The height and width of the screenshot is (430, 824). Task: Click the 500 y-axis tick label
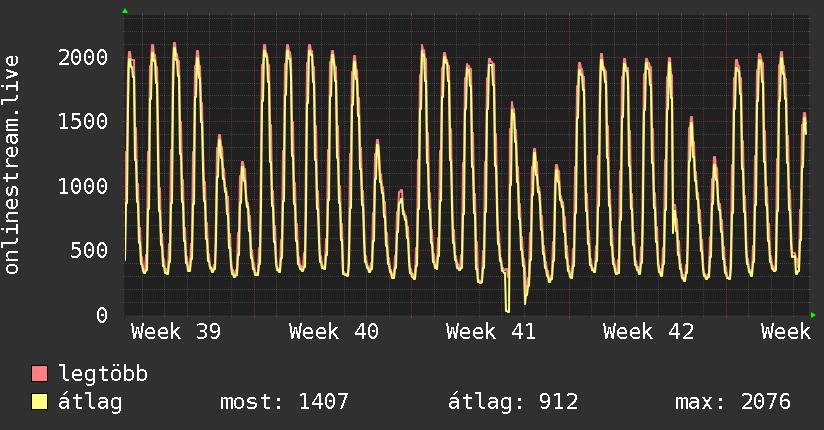pyautogui.click(x=89, y=250)
